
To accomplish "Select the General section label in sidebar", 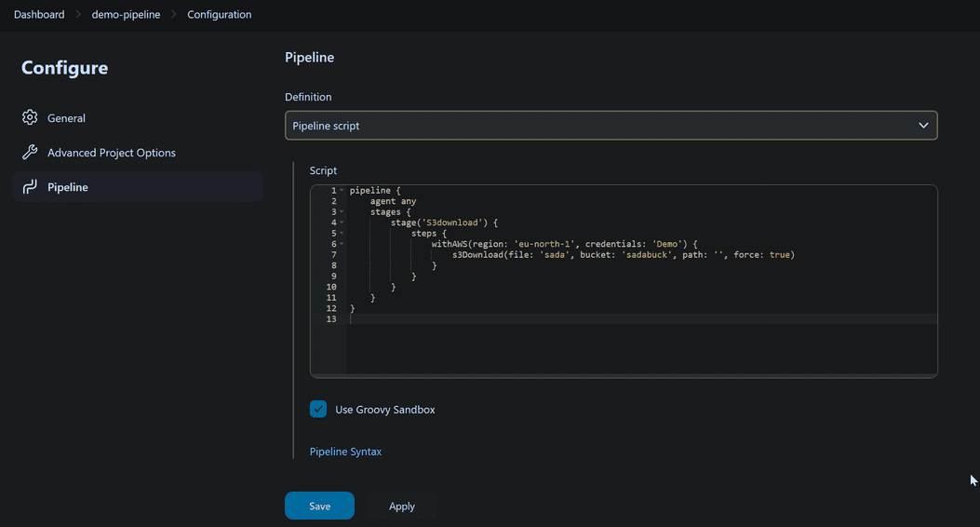I will [66, 118].
